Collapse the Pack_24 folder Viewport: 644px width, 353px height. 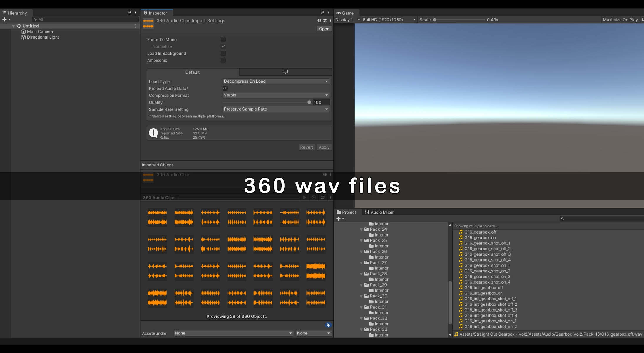click(x=361, y=229)
